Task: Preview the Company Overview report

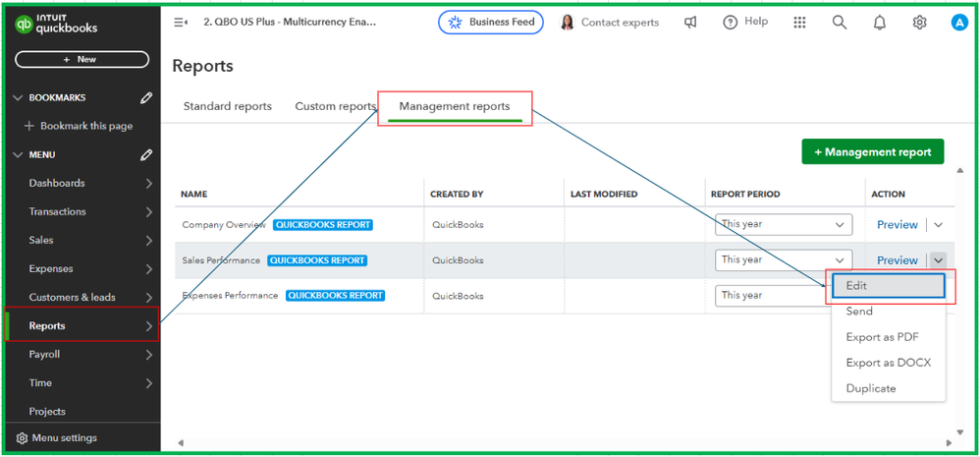Action: (x=897, y=225)
